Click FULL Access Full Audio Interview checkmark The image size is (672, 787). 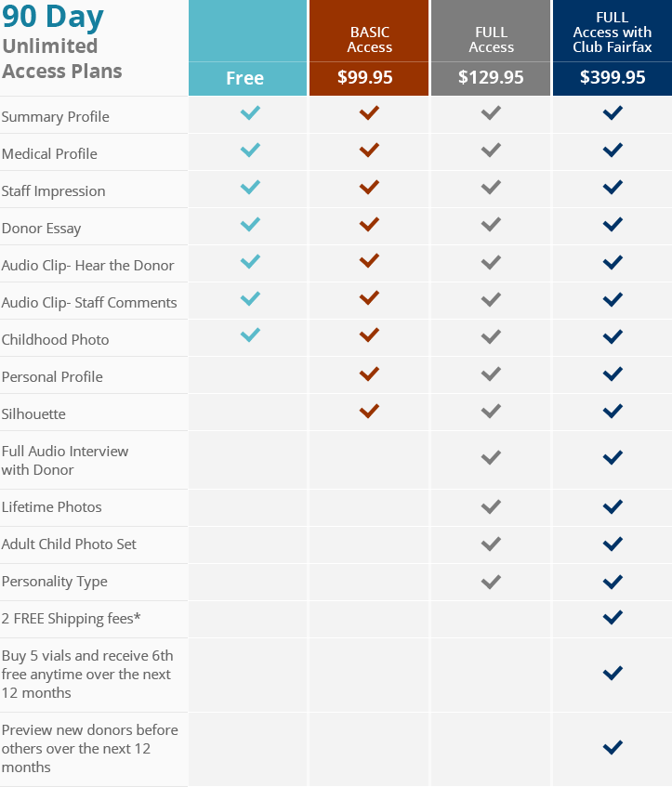pyautogui.click(x=491, y=457)
